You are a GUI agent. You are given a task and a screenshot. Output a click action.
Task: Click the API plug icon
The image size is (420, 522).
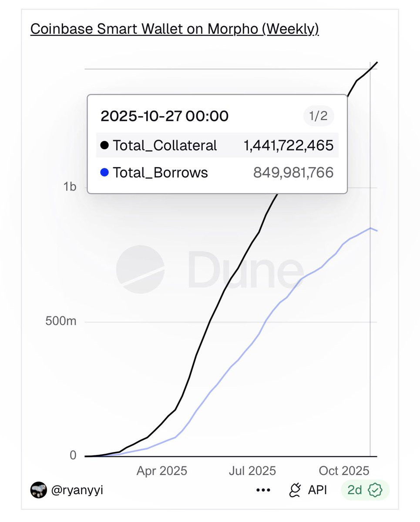pyautogui.click(x=296, y=490)
